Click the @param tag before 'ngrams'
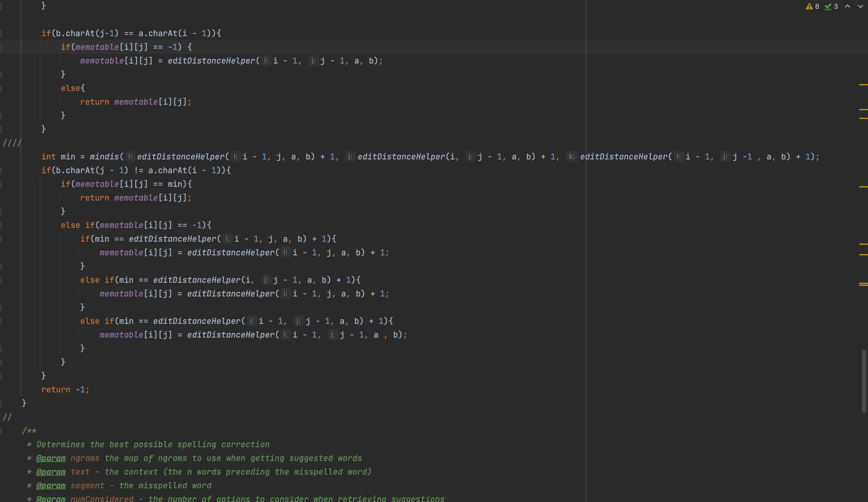The image size is (868, 502). coord(51,458)
